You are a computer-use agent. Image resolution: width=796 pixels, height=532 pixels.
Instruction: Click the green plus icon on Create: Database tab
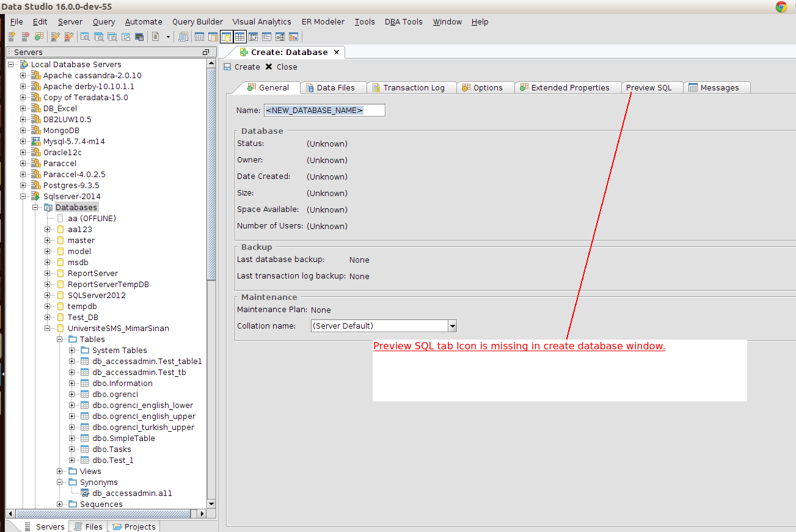(x=244, y=53)
